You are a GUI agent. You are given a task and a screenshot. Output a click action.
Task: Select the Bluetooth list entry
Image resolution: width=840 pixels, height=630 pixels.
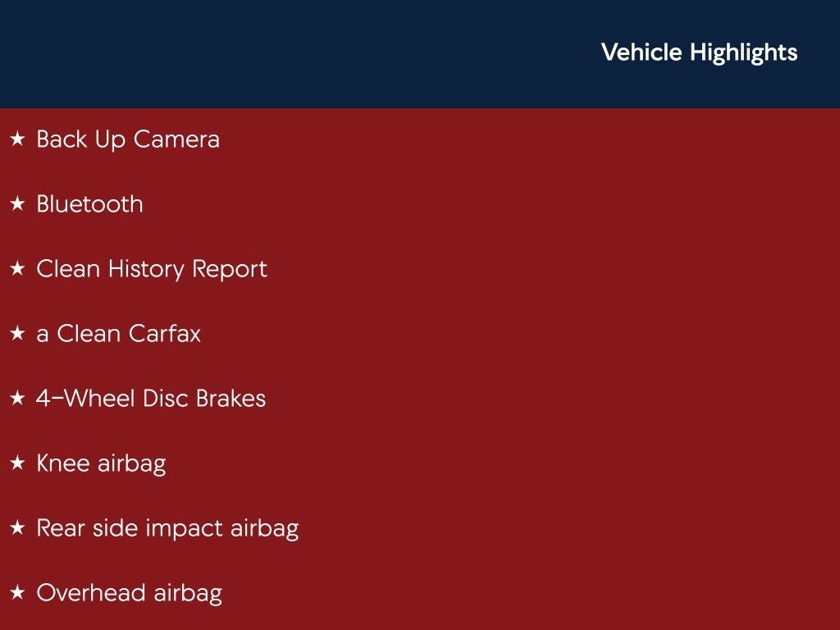89,204
